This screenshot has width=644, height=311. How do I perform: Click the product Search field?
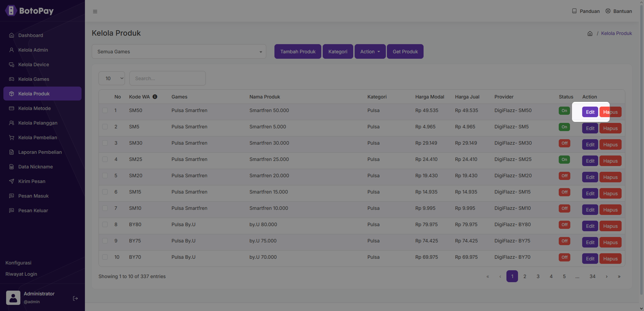coord(167,78)
